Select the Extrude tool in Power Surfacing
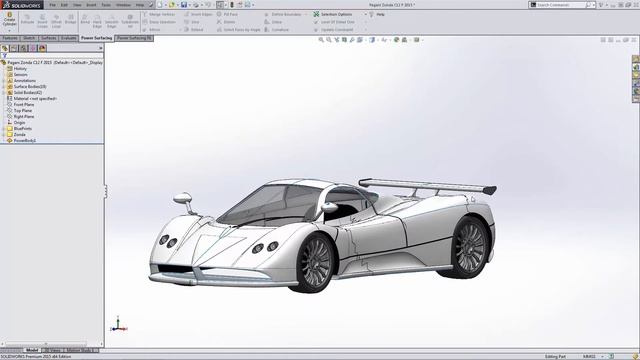The image size is (640, 360). pos(28,20)
